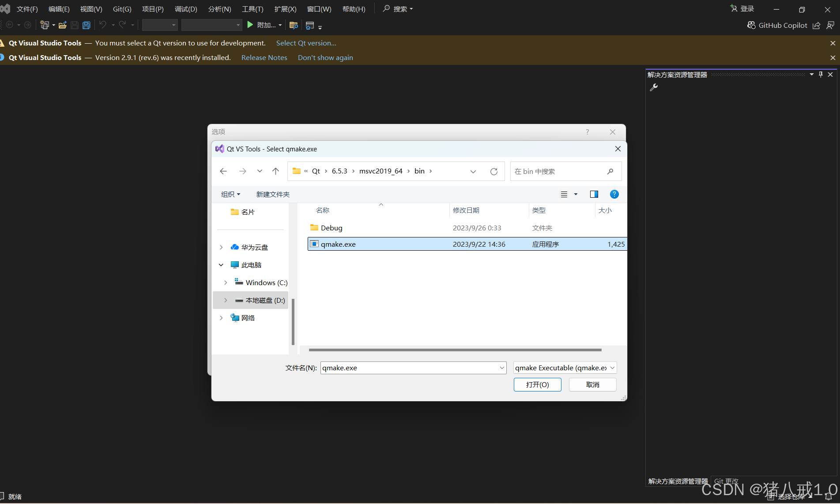Click the 打开(O) button

coord(537,384)
